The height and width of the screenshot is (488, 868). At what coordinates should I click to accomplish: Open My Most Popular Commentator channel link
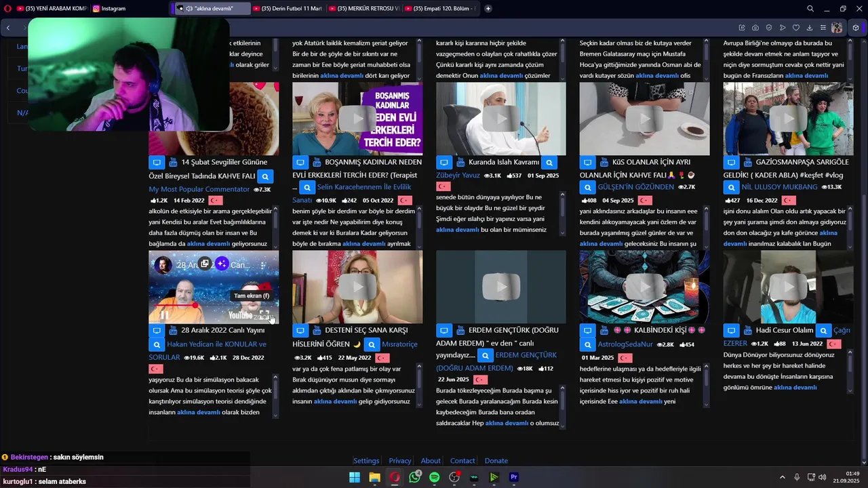[x=199, y=190]
